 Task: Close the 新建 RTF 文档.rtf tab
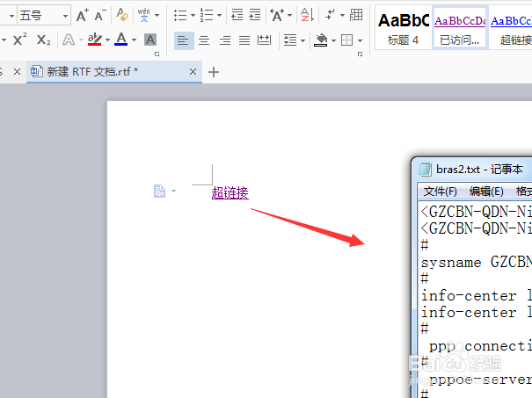tap(193, 72)
